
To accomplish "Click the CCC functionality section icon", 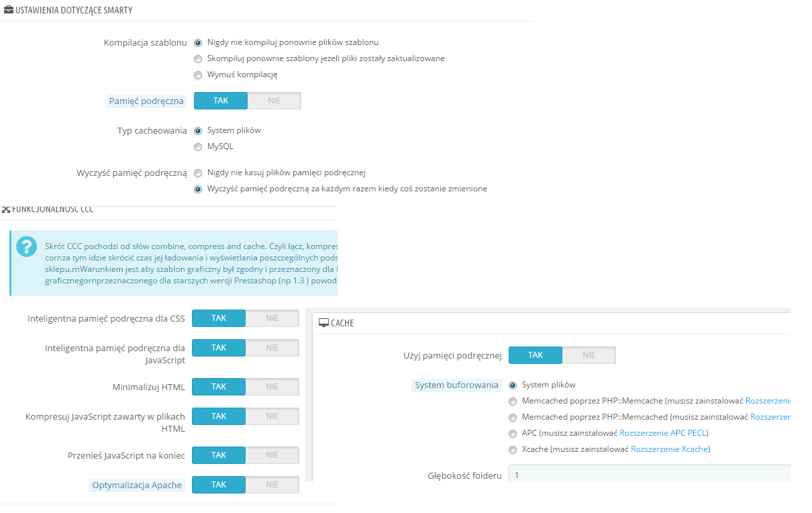I will [6, 209].
